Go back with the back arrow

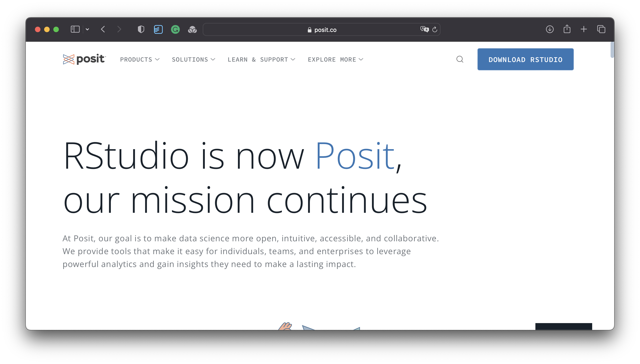pyautogui.click(x=103, y=29)
